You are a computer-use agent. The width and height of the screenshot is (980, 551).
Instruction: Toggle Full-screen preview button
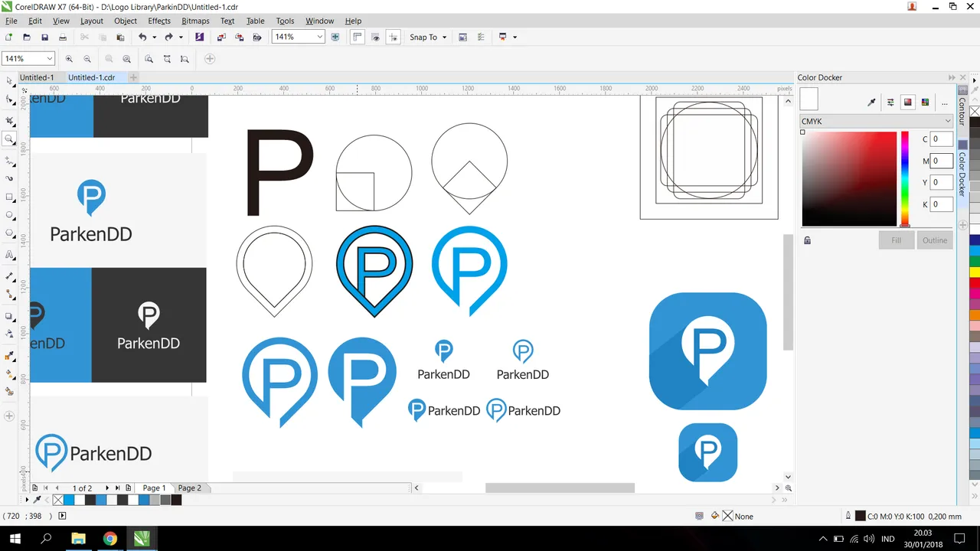click(335, 37)
